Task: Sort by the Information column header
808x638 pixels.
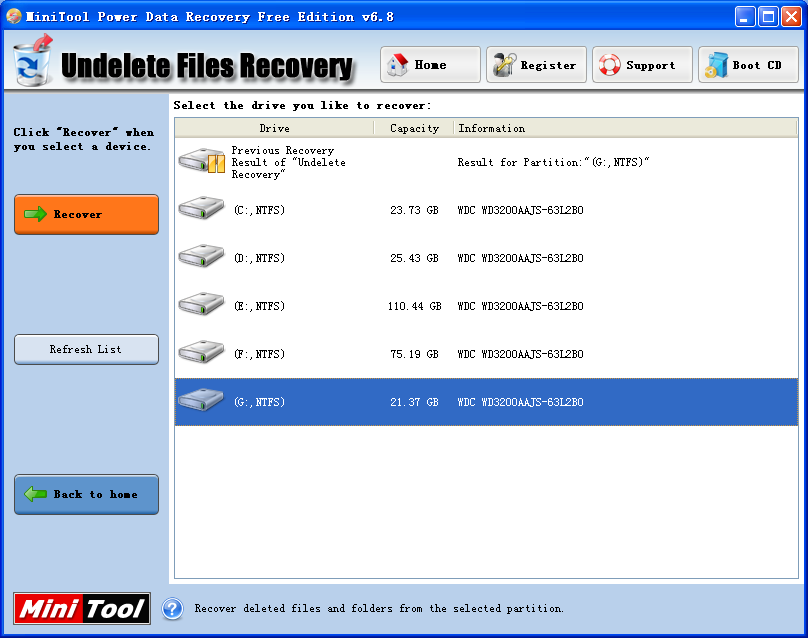Action: tap(626, 128)
